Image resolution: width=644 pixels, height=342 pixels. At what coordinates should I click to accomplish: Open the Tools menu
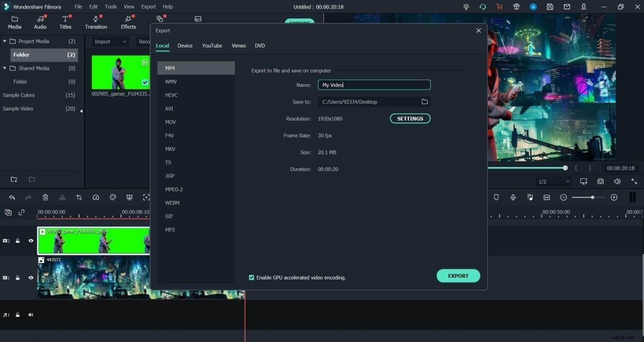111,6
